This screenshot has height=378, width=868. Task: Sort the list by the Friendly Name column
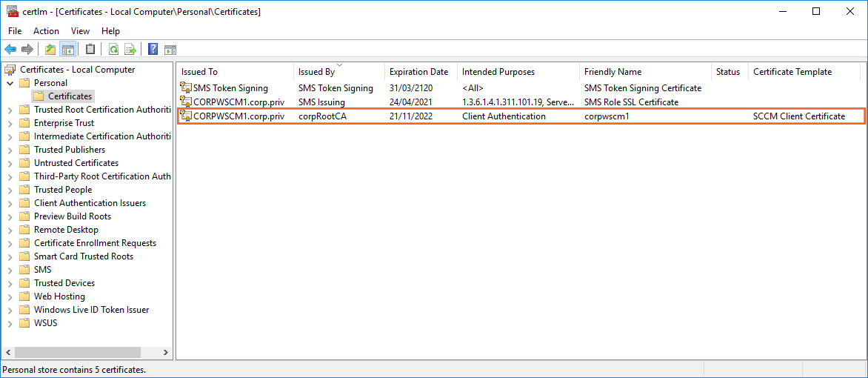click(x=612, y=72)
